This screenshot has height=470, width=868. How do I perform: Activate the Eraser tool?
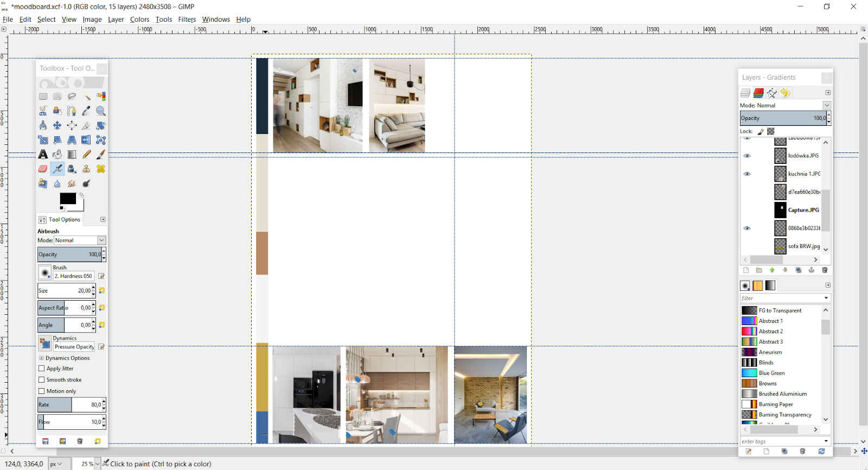(x=43, y=169)
